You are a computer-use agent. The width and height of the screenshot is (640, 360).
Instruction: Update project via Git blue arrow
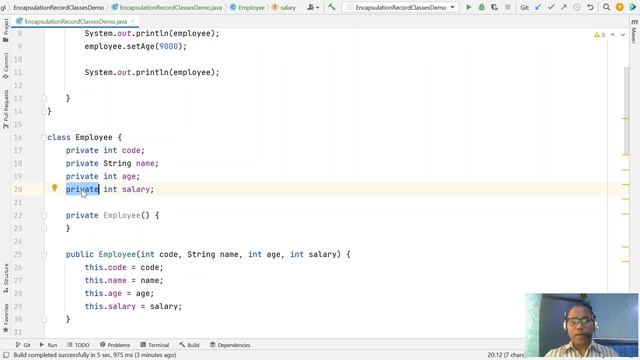[538, 7]
